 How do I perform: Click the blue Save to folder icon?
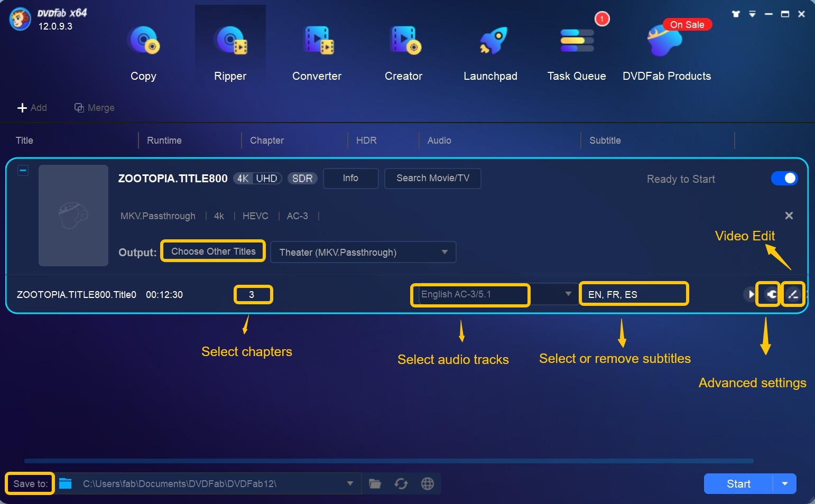point(66,483)
